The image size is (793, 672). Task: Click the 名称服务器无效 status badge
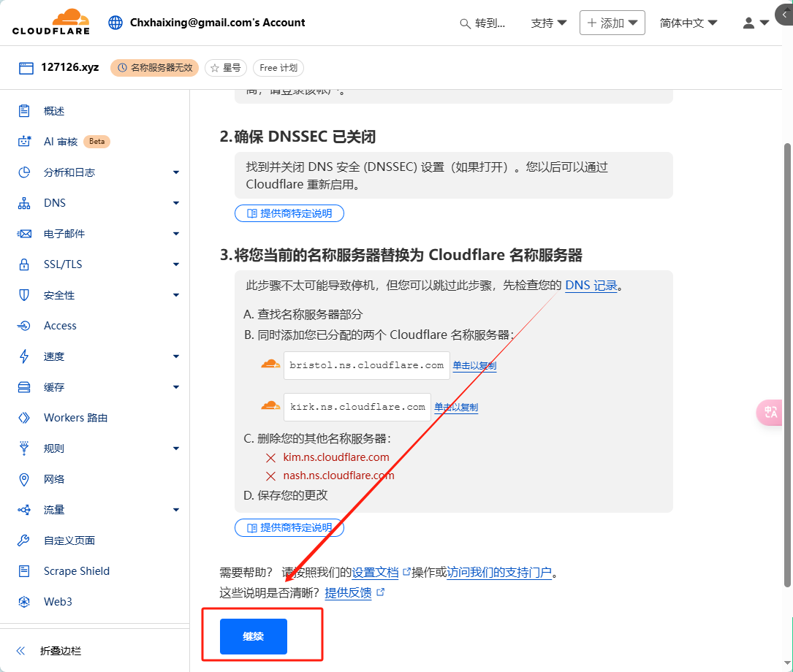(x=154, y=68)
